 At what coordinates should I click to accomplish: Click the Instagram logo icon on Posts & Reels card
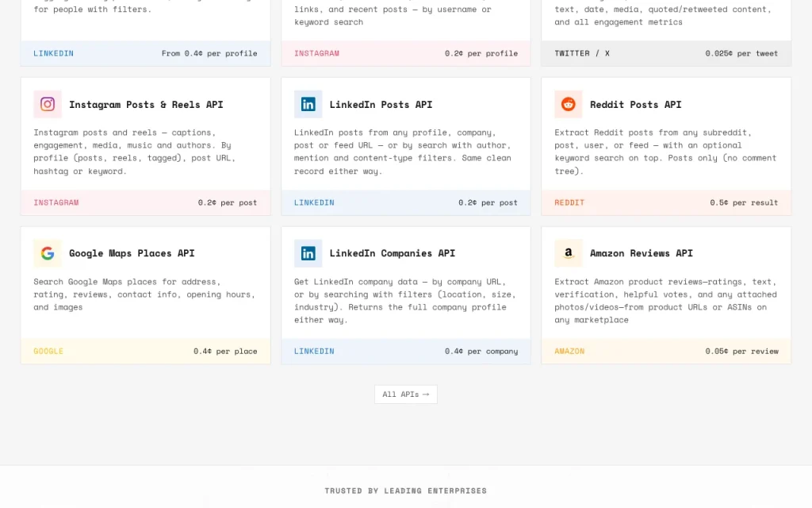48,104
